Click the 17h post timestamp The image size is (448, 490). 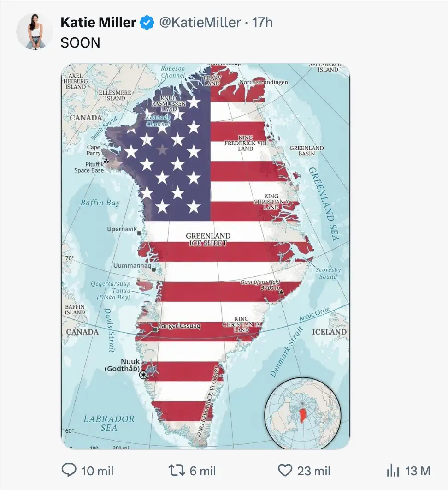click(x=263, y=22)
